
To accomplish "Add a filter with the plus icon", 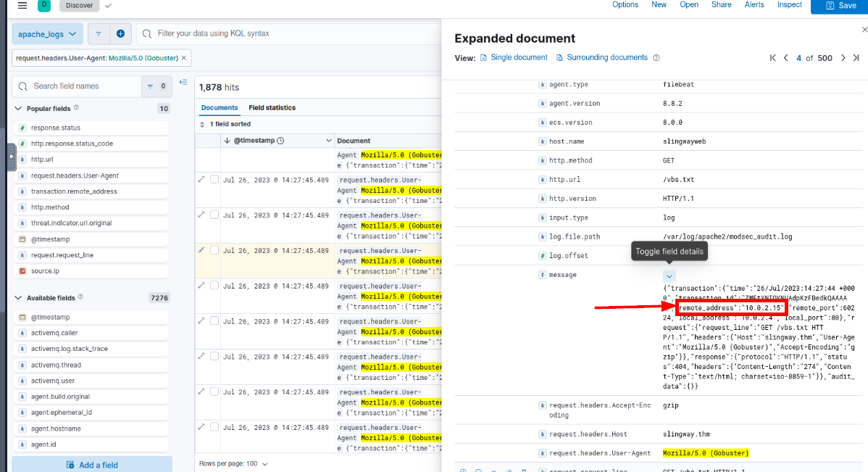I will click(120, 33).
